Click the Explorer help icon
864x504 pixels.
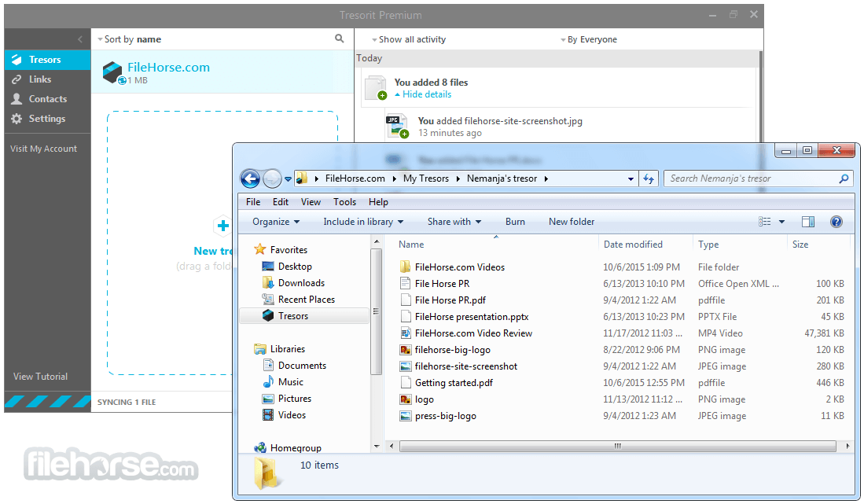coord(836,222)
